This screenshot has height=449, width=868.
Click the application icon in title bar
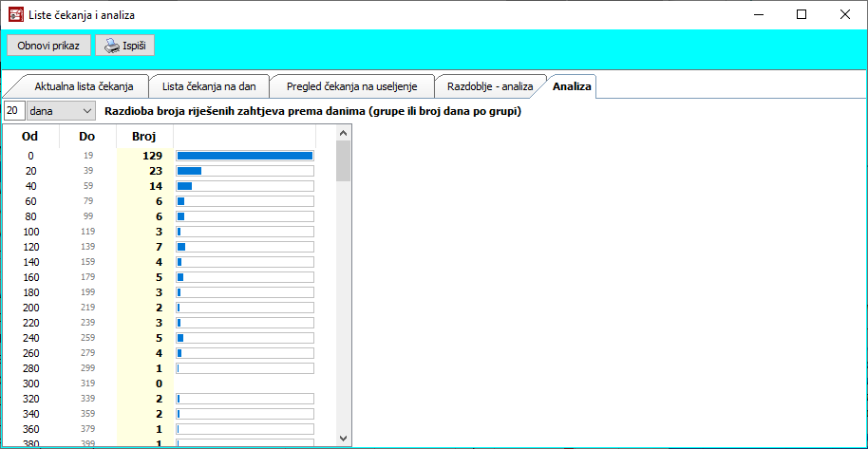point(16,15)
